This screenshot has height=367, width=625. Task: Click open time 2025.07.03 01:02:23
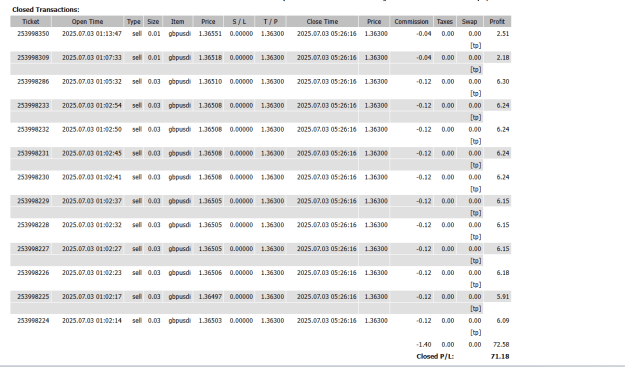[92, 273]
